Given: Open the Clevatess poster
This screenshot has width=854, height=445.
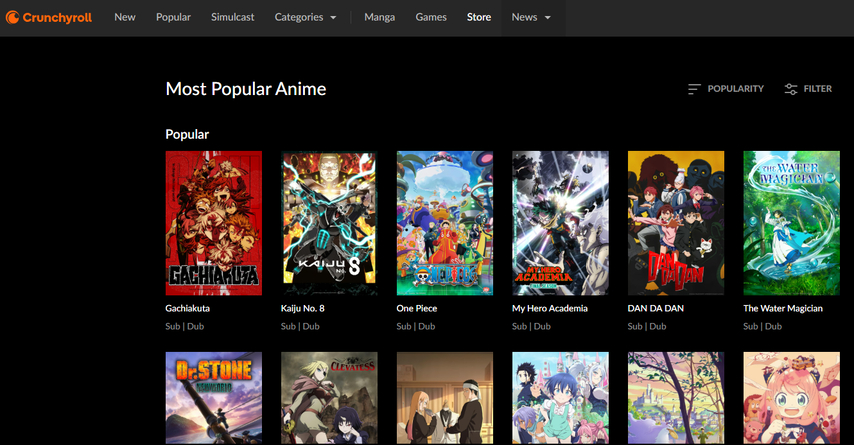Looking at the screenshot, I should tap(329, 398).
